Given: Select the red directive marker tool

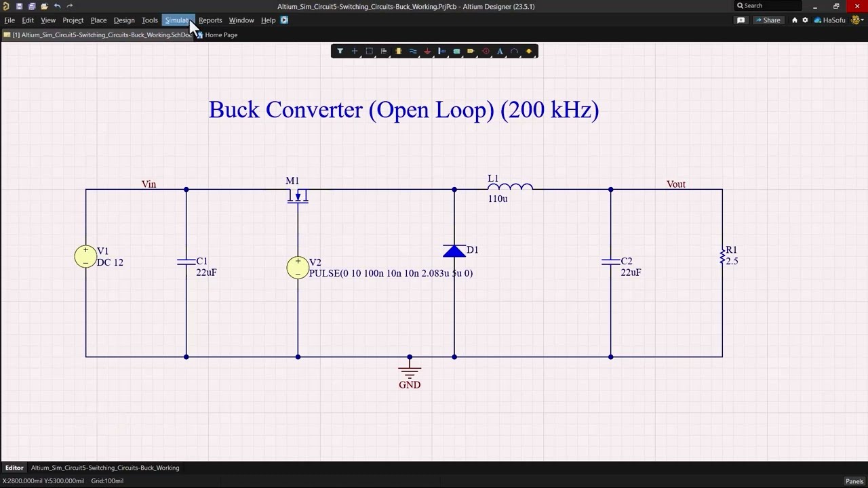Looking at the screenshot, I should (x=486, y=51).
